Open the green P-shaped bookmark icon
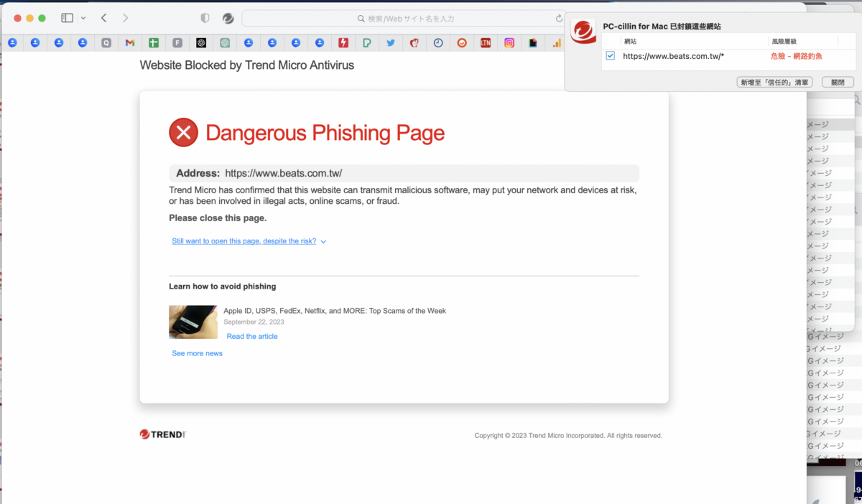 367,43
